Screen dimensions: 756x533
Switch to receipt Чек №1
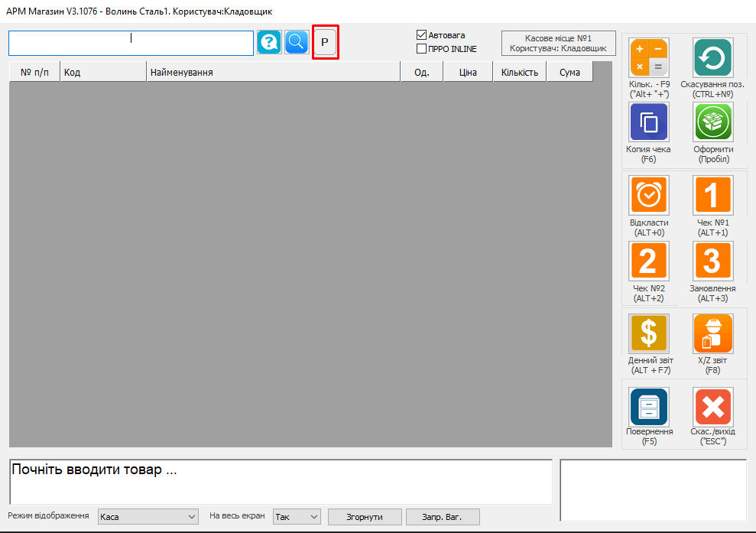(712, 196)
